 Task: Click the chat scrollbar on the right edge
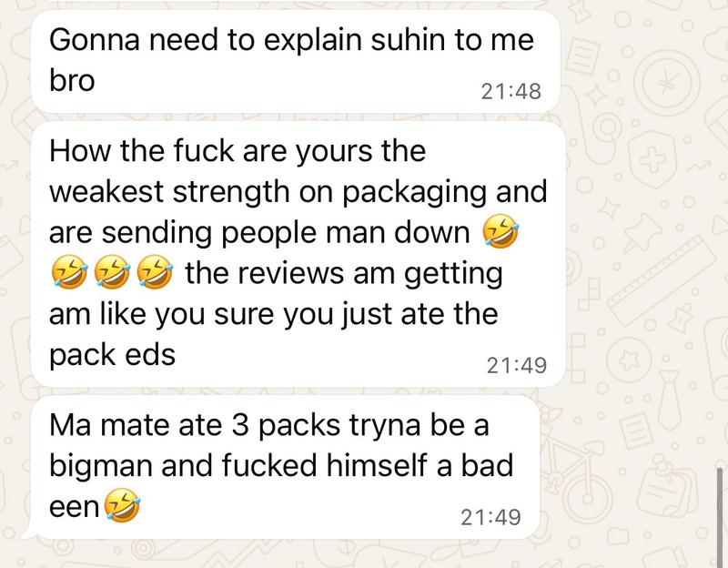[x=720, y=516]
